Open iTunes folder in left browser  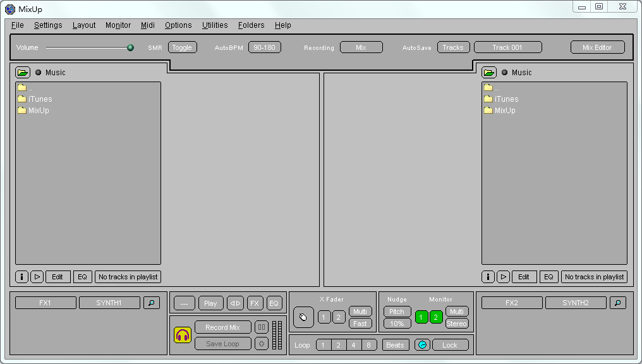[35, 99]
